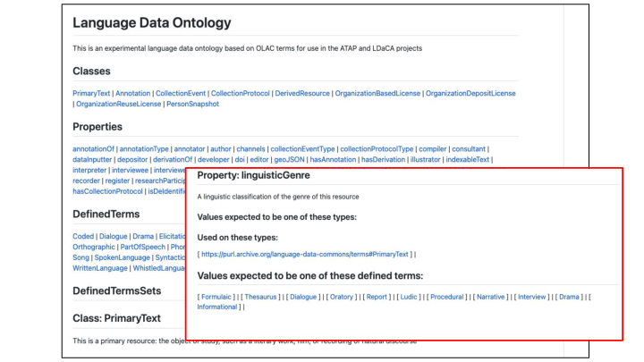This screenshot has width=644, height=362.
Task: Open the CollectionProtocol class link
Action: click(x=240, y=93)
